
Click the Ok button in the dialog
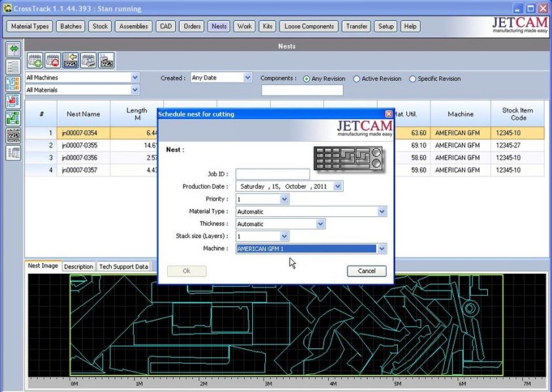point(187,271)
